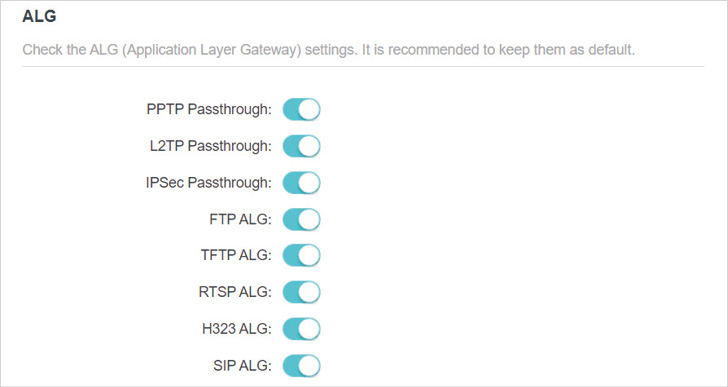
Task: Select the SIP ALG label
Action: click(x=242, y=366)
